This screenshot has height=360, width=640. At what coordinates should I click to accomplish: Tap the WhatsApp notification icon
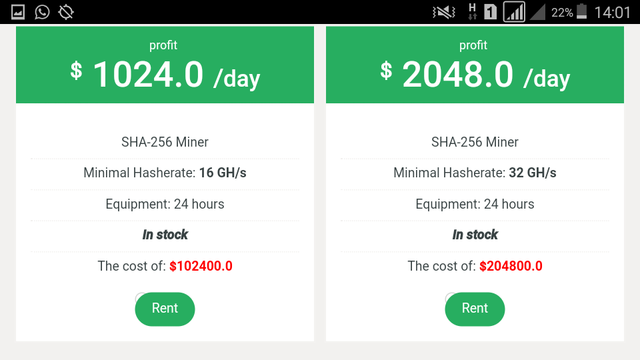point(42,12)
